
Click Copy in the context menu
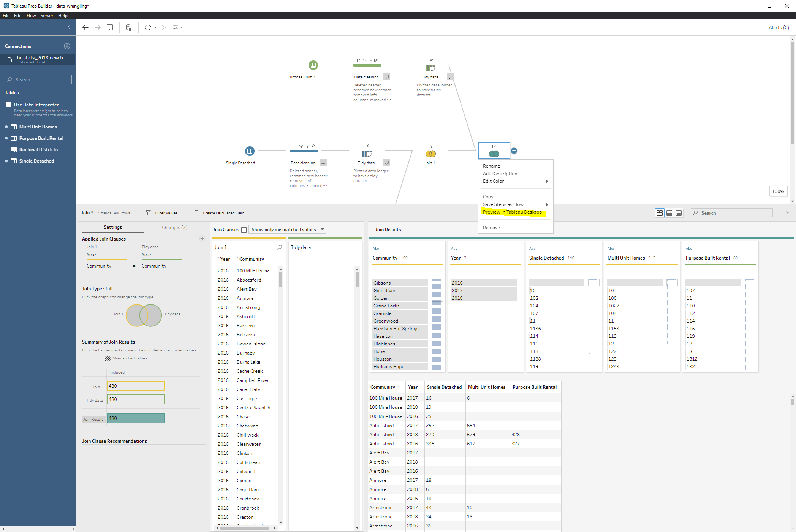488,197
